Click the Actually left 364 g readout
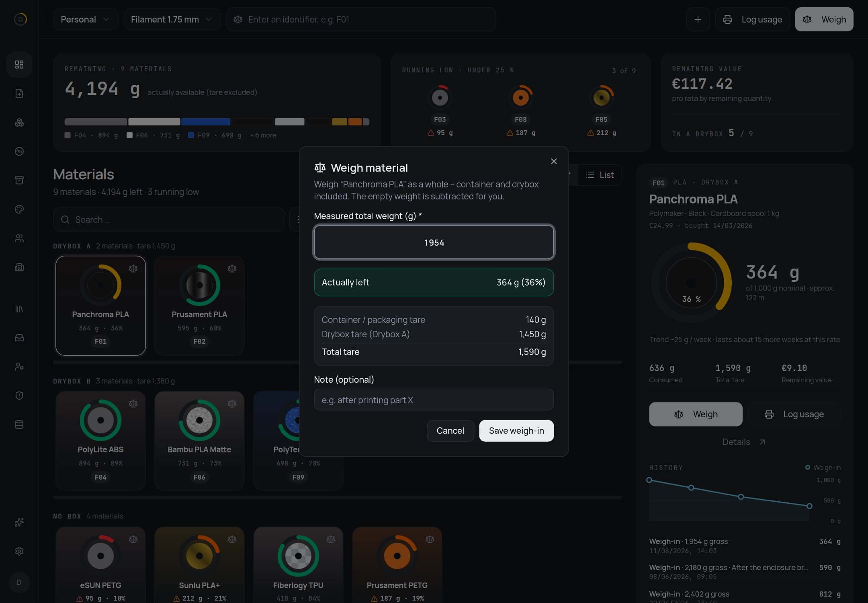This screenshot has width=868, height=603. pos(434,282)
